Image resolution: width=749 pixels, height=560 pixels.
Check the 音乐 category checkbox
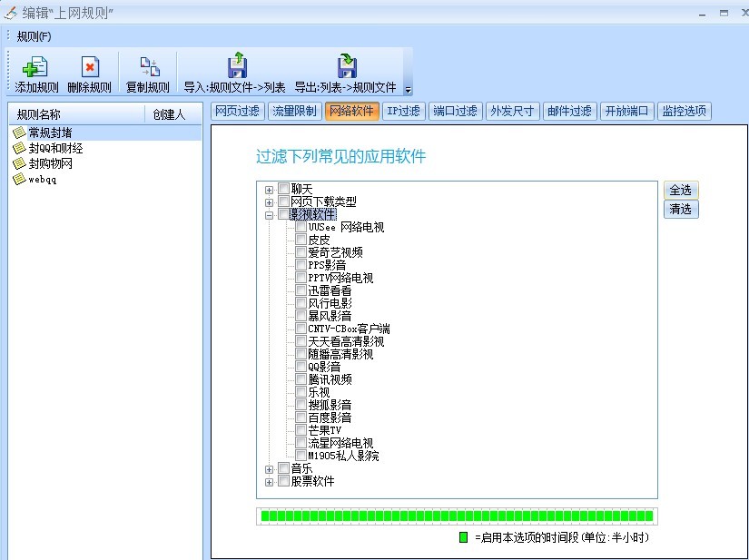point(284,467)
